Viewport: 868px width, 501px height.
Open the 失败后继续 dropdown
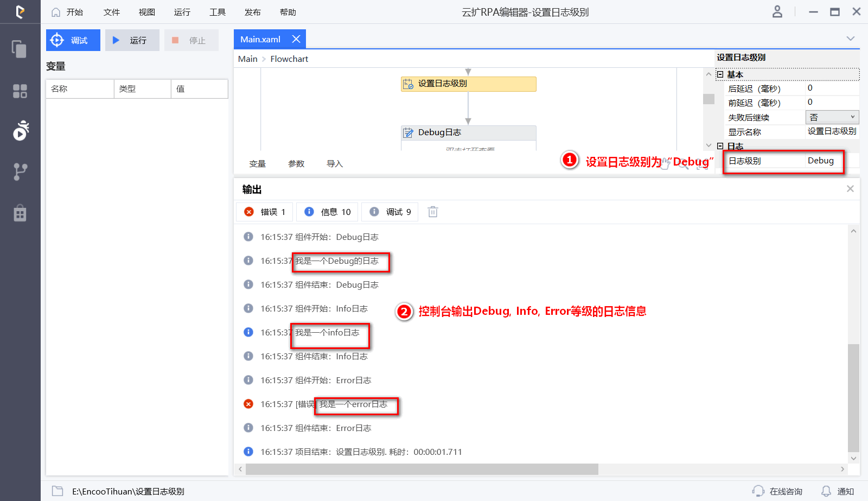832,117
